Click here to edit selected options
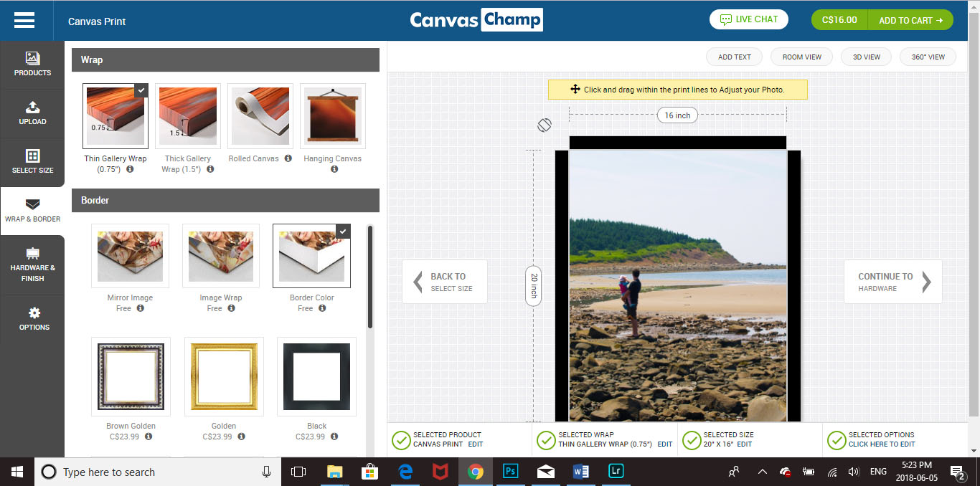This screenshot has width=980, height=486. [x=882, y=444]
